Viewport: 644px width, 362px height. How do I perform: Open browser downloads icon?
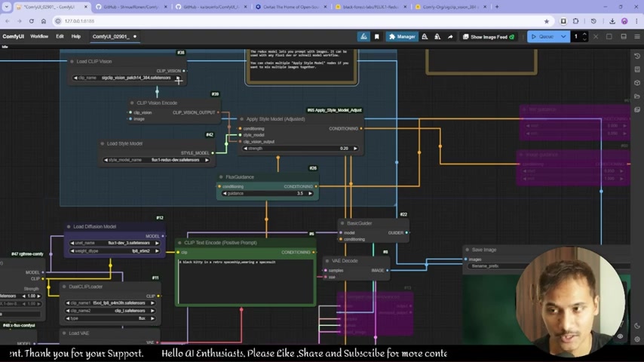click(612, 21)
